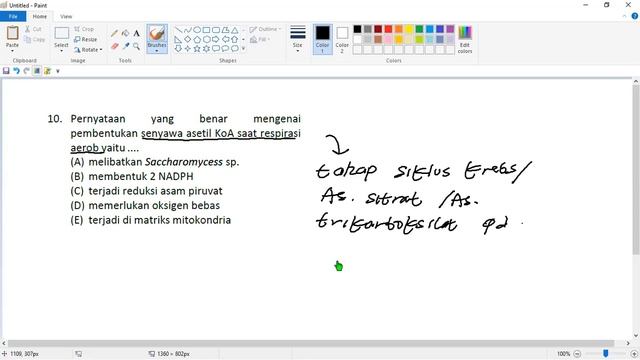640x360 pixels.
Task: Pick the Five-point star shape
Action: click(x=197, y=49)
